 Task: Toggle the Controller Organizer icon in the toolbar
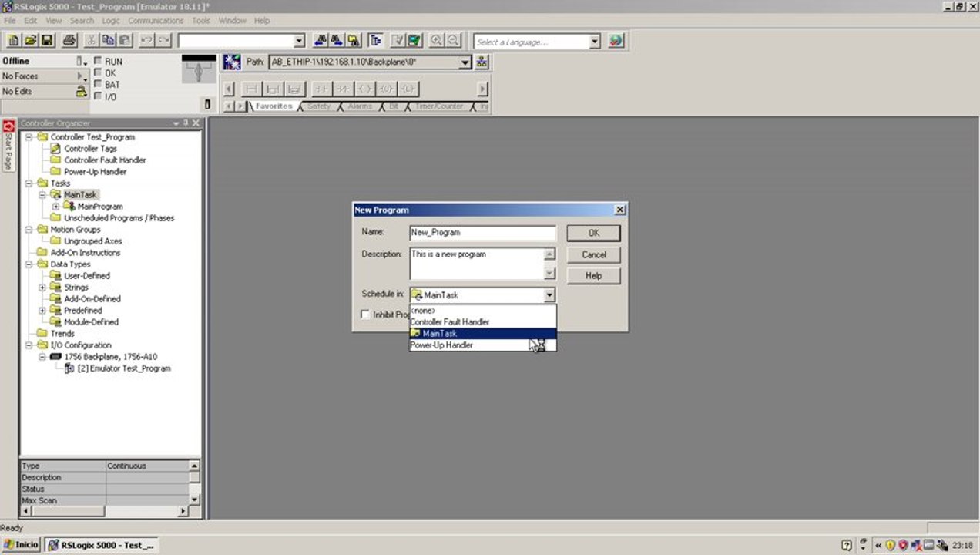tap(376, 41)
